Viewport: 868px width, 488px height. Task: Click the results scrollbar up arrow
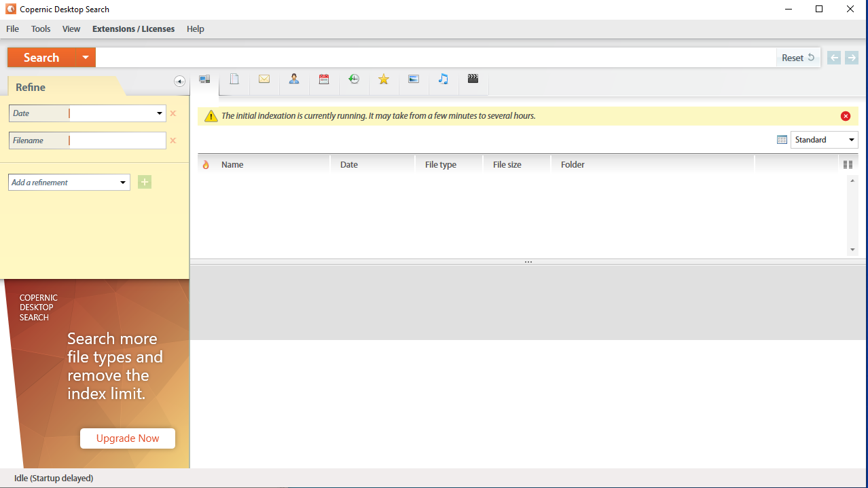pos(853,180)
